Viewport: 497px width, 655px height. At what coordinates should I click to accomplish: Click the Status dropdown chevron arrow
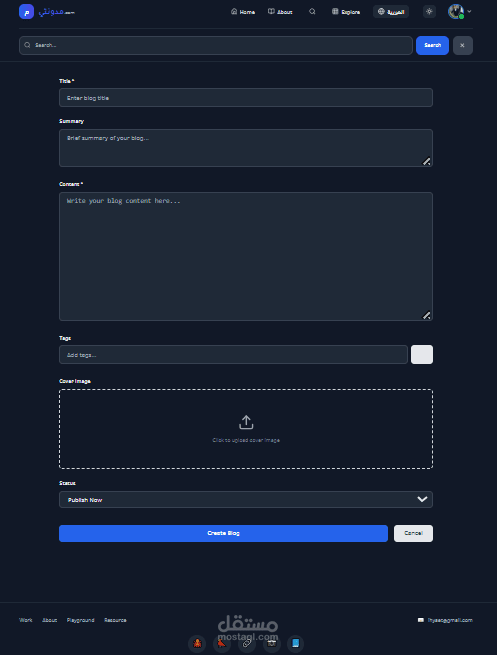tap(422, 500)
